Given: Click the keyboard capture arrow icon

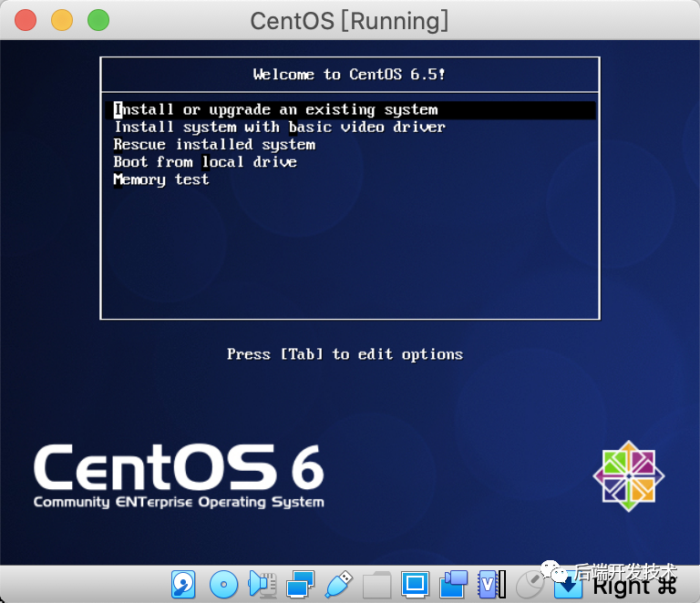Looking at the screenshot, I should pyautogui.click(x=568, y=585).
